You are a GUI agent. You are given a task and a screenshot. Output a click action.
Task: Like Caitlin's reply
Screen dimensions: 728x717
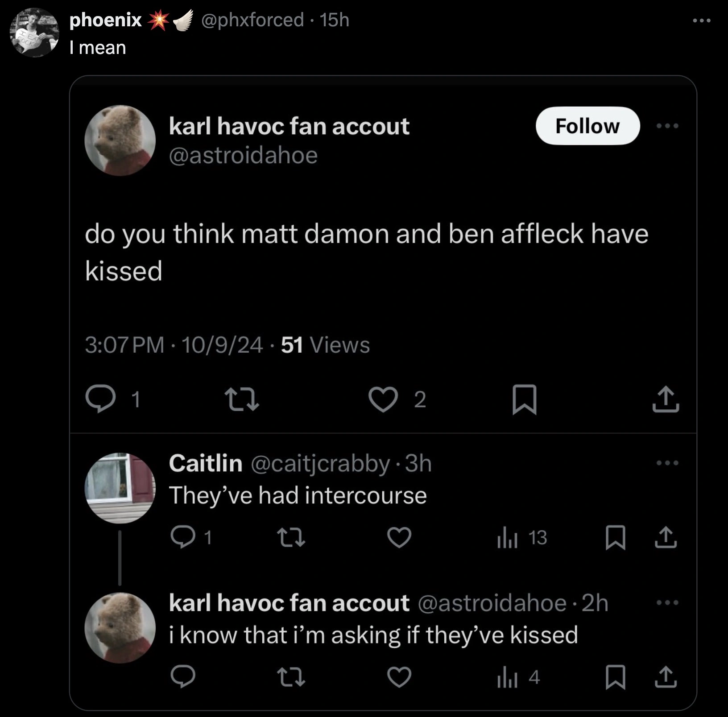click(x=399, y=537)
